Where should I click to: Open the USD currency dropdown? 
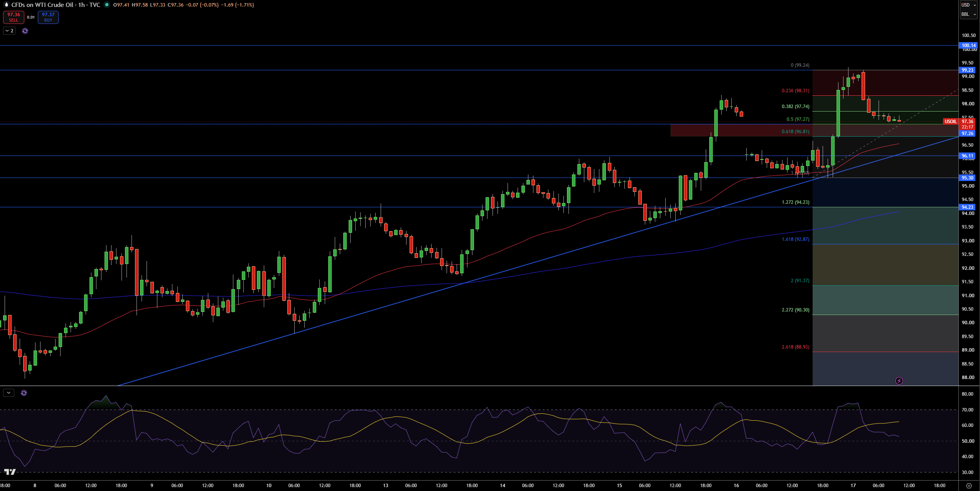pos(968,5)
